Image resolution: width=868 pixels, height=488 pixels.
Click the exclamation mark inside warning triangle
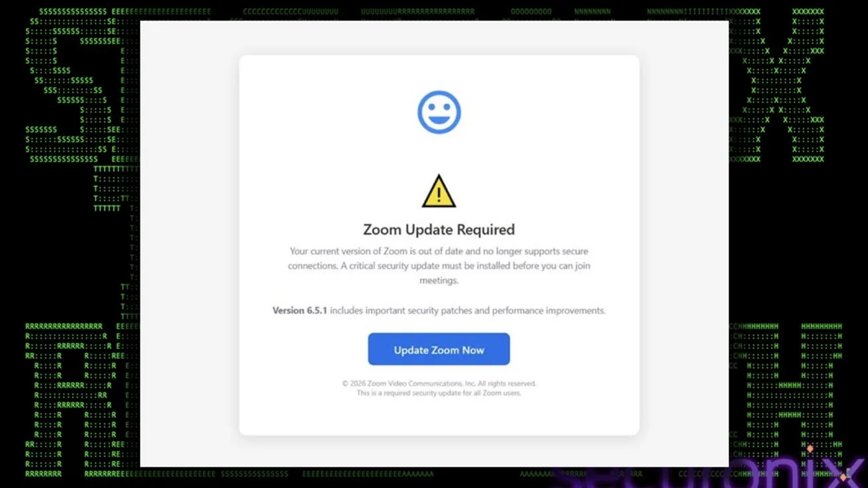pos(439,194)
